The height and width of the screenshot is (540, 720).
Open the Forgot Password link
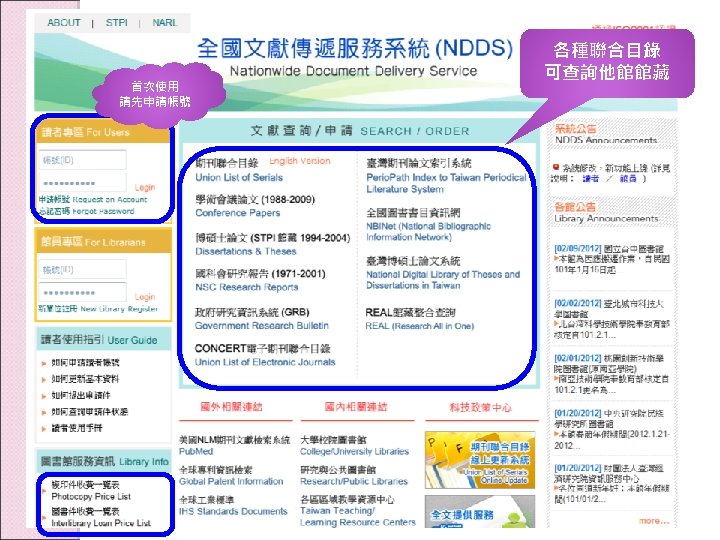pos(86,211)
